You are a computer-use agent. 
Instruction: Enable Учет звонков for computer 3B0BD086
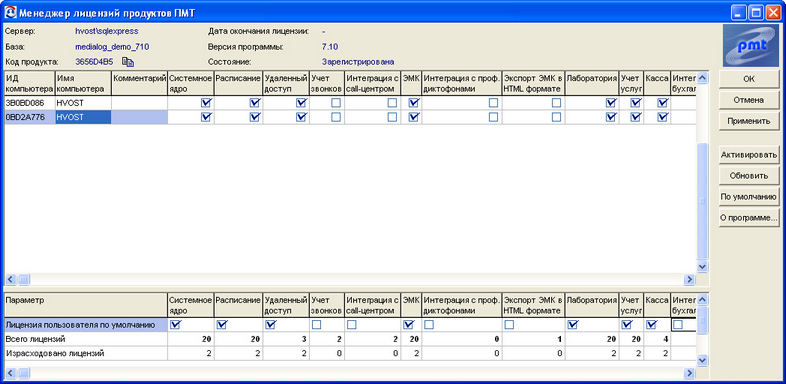336,103
